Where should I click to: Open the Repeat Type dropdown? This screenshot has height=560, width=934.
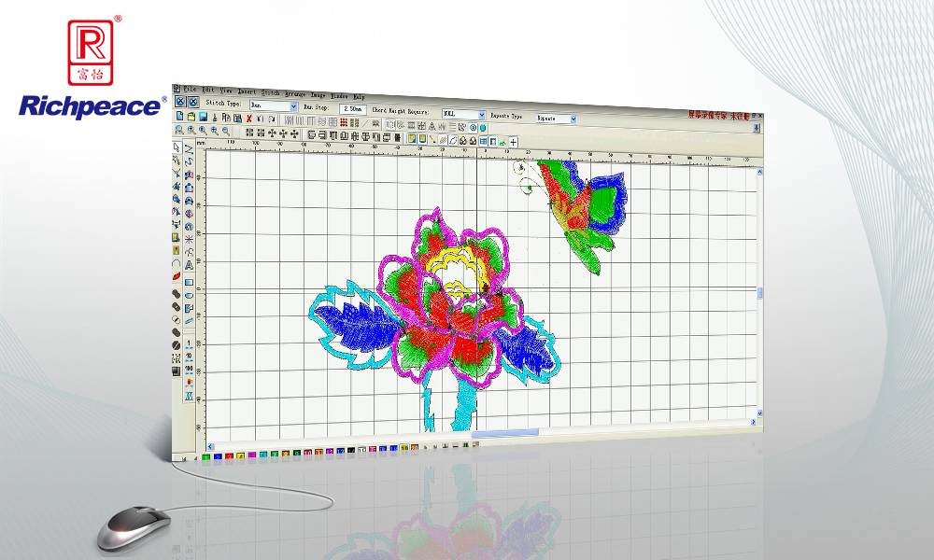pyautogui.click(x=572, y=118)
